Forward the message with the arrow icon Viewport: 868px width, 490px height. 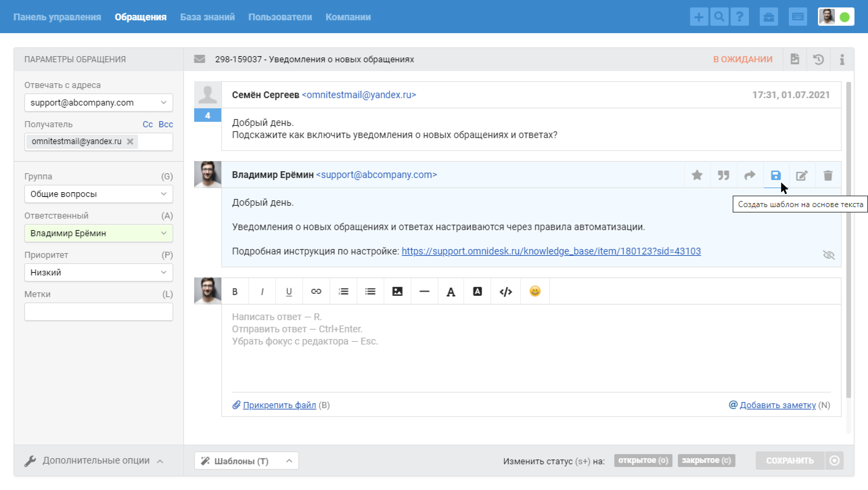pyautogui.click(x=750, y=175)
